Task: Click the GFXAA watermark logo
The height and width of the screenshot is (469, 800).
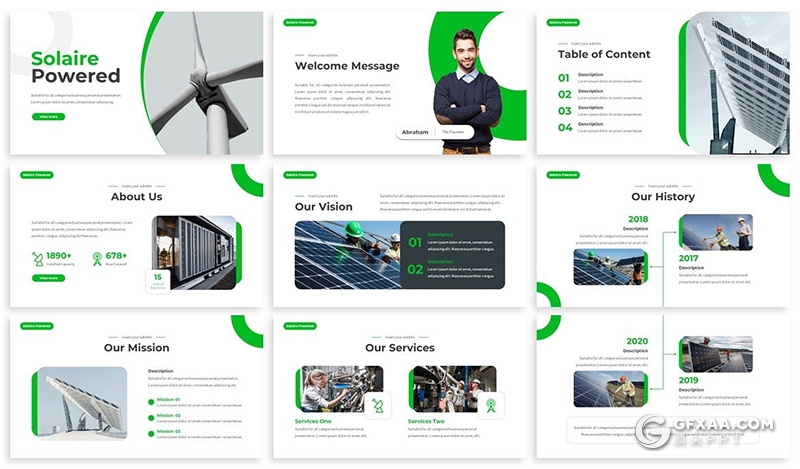Action: coord(655,429)
